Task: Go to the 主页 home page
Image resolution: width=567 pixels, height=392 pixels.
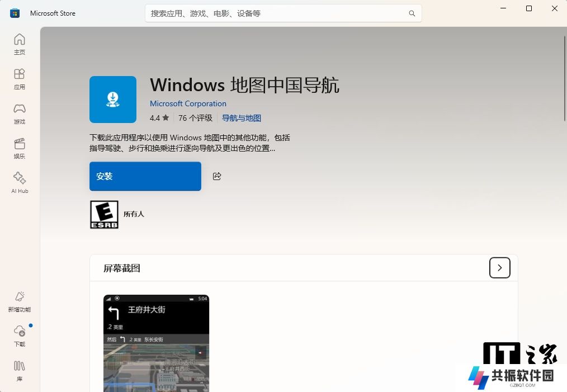Action: 20,44
